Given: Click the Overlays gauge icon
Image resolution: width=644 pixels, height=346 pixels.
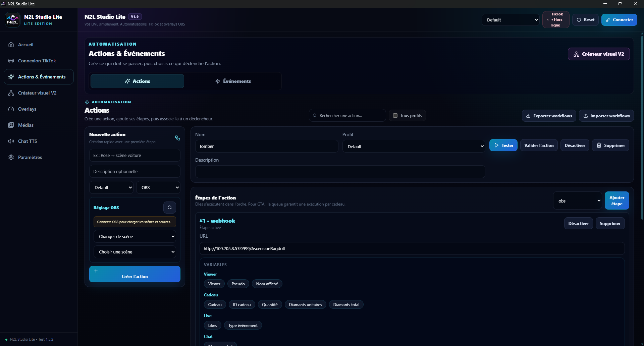Looking at the screenshot, I should tap(11, 109).
